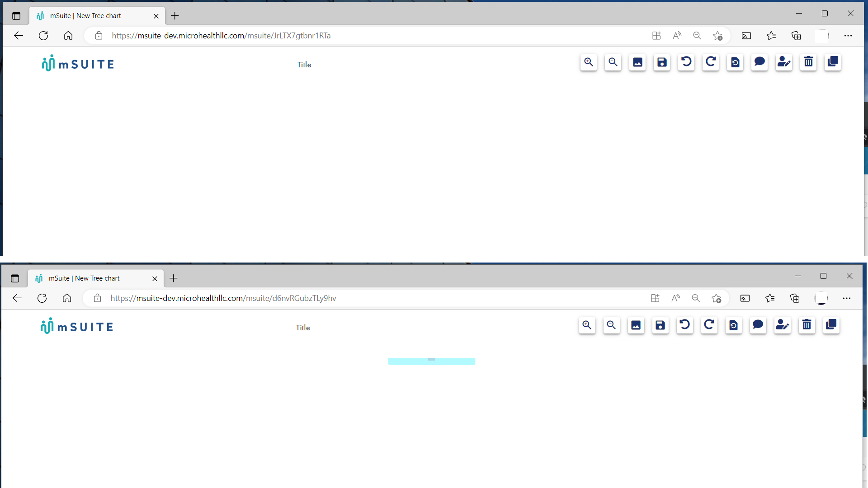Undo the last chart change

click(686, 62)
